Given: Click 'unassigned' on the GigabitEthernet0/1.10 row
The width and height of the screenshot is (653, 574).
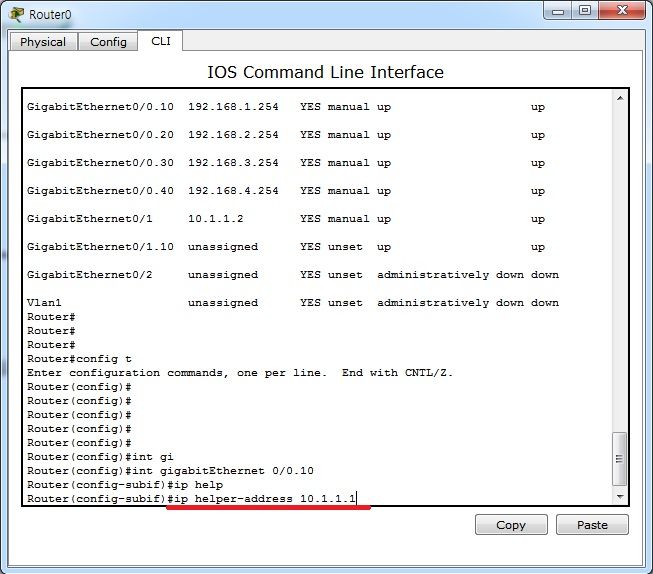Looking at the screenshot, I should pos(223,247).
